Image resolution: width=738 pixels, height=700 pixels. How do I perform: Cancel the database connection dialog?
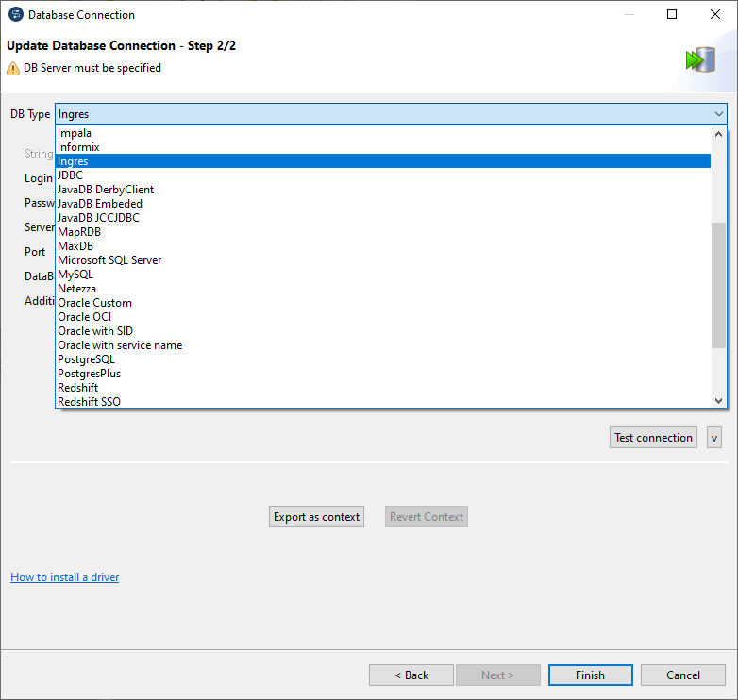683,675
